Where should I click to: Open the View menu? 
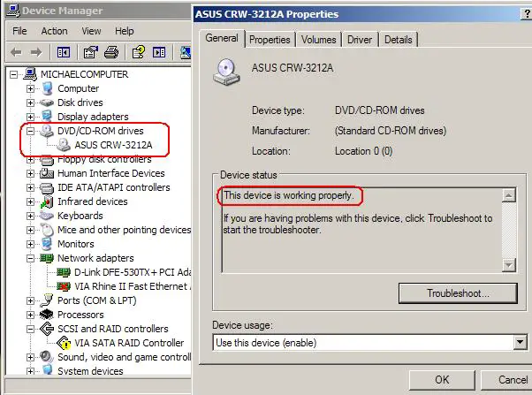tap(91, 31)
